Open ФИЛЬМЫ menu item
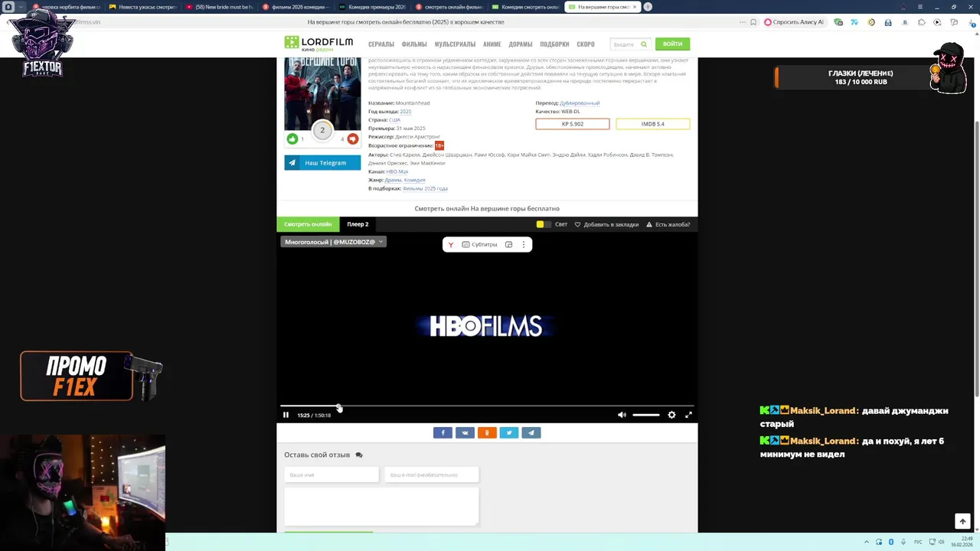This screenshot has width=980, height=551. pyautogui.click(x=414, y=44)
